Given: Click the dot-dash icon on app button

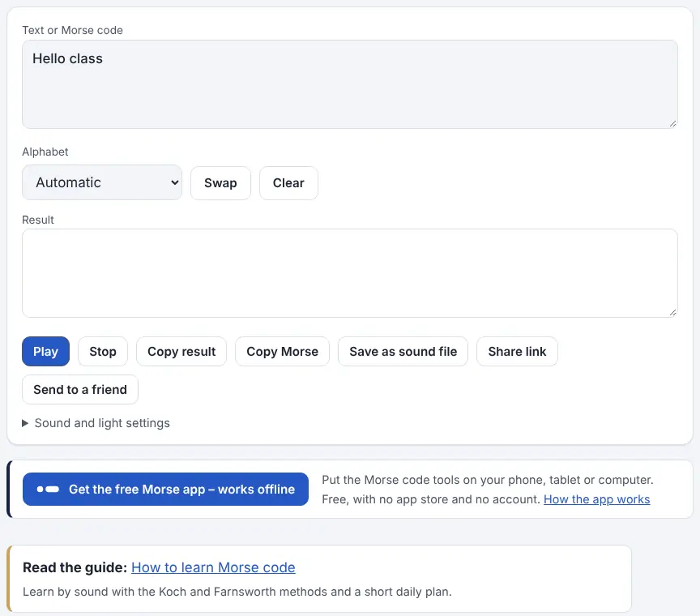Looking at the screenshot, I should [x=48, y=489].
